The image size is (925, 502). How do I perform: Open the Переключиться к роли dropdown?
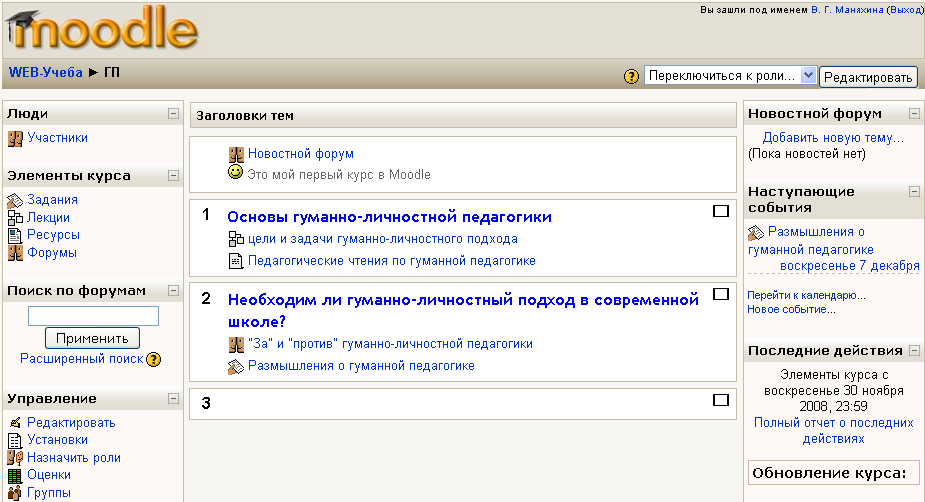pyautogui.click(x=730, y=76)
